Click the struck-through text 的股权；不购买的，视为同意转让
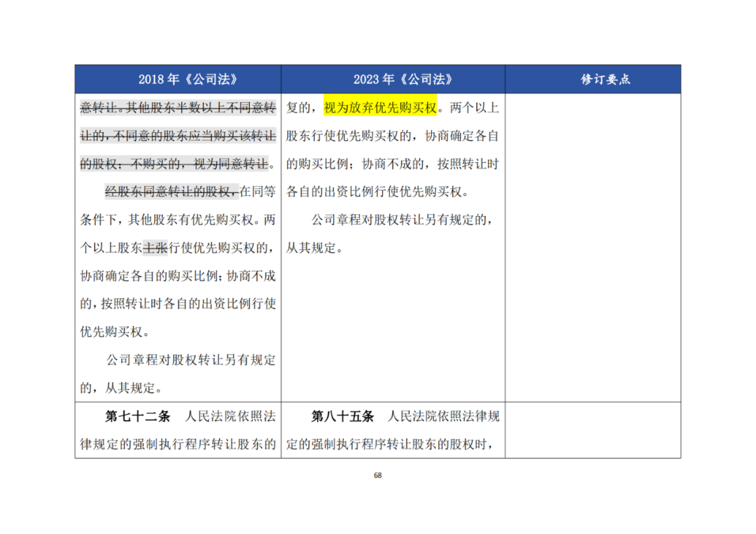This screenshot has height=534, width=756. click(x=174, y=164)
